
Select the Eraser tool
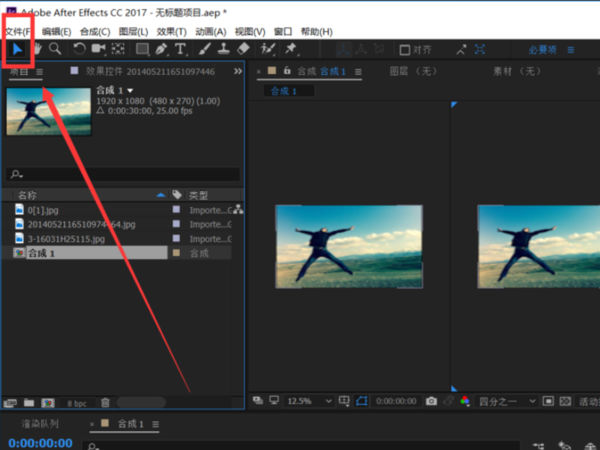[x=242, y=48]
